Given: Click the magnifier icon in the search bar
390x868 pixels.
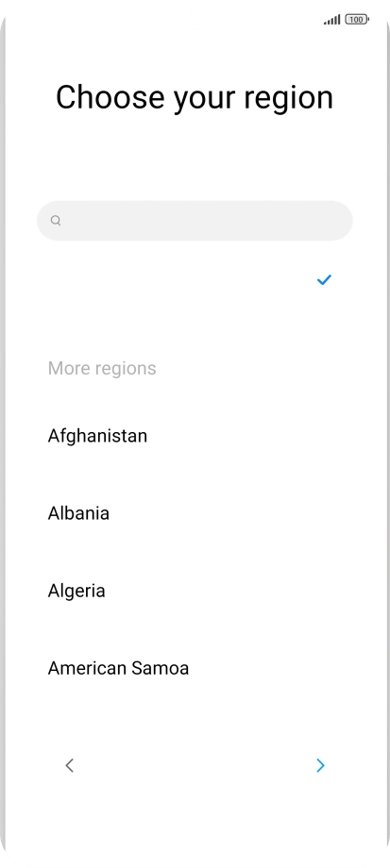Looking at the screenshot, I should click(56, 221).
